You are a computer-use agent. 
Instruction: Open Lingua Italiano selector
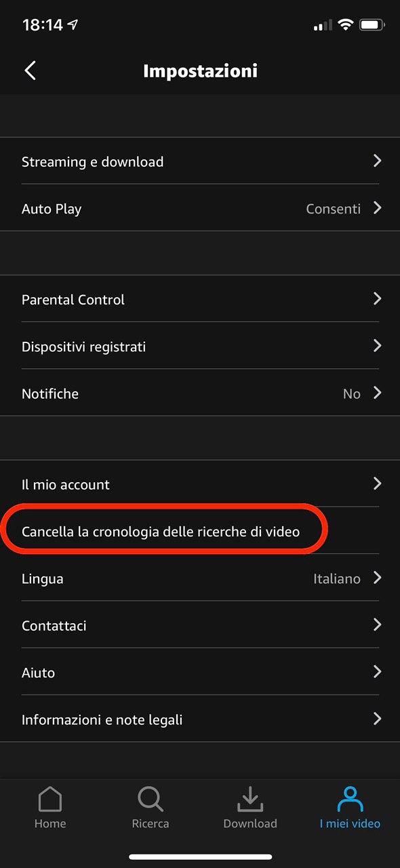[200, 578]
